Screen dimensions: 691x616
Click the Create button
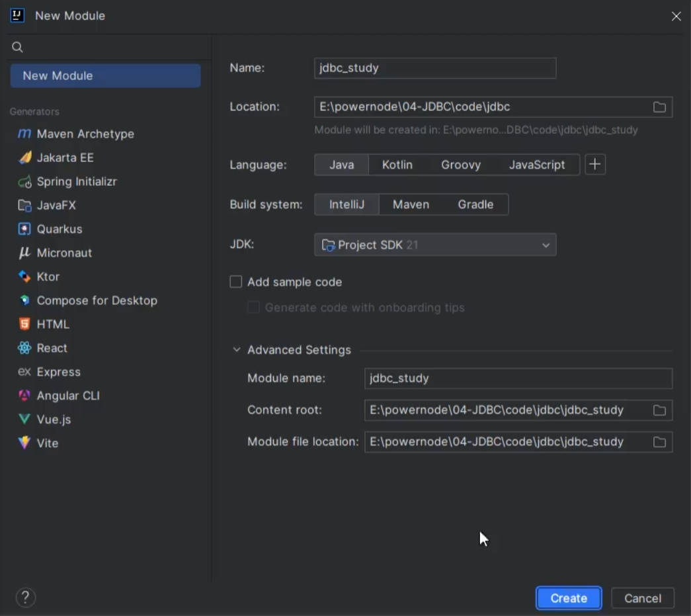click(x=568, y=598)
